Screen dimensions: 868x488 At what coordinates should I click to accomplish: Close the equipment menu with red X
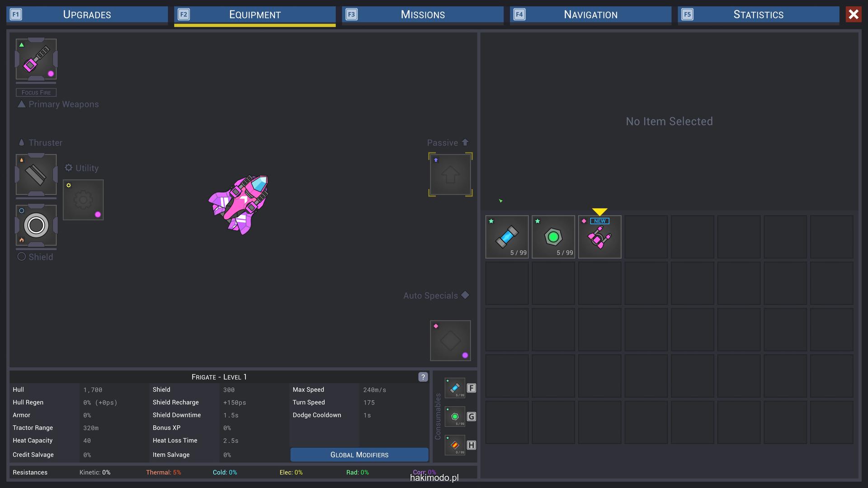coord(854,14)
